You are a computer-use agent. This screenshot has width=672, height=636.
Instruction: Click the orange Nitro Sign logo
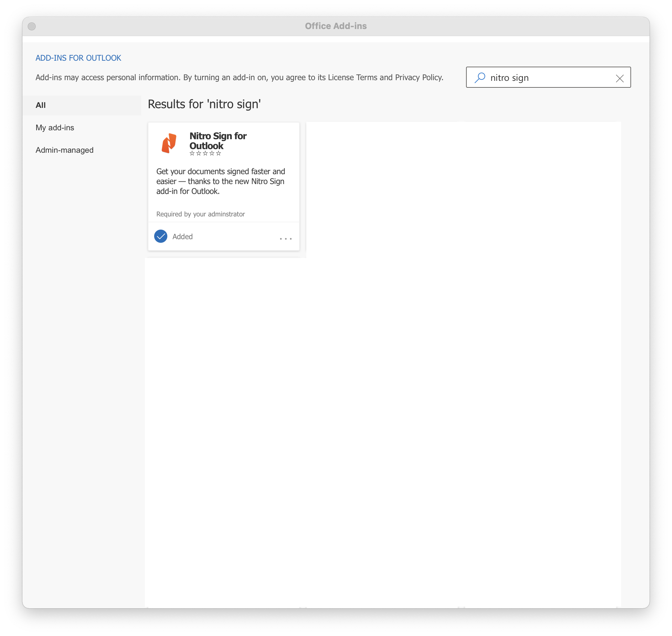pyautogui.click(x=169, y=143)
